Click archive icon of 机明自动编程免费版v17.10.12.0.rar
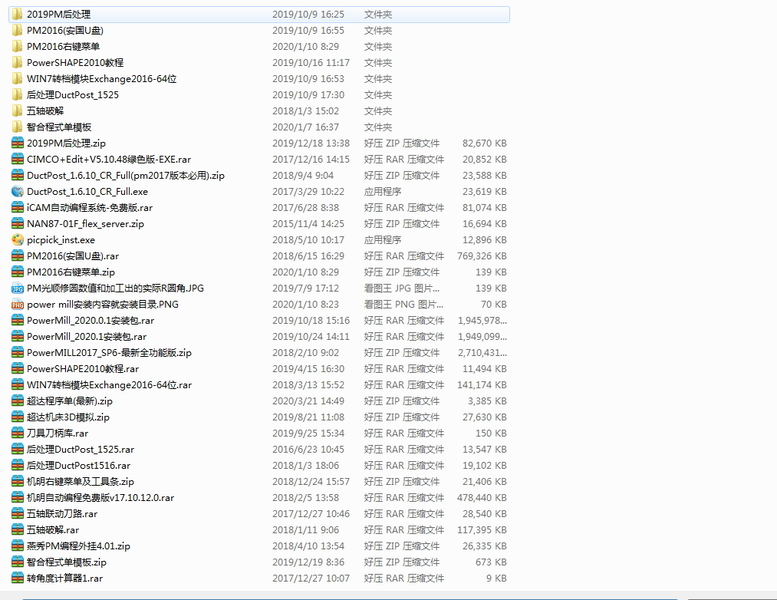This screenshot has height=600, width=777. 17,497
